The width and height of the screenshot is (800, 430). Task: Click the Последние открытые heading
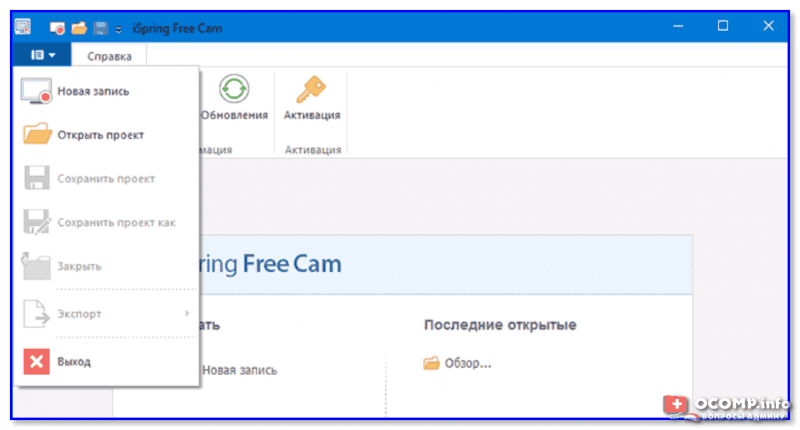500,325
